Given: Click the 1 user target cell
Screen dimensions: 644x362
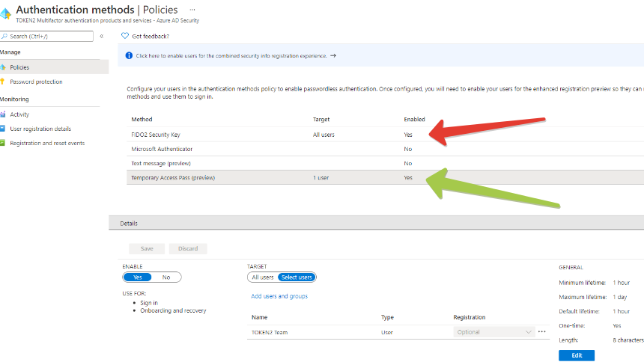Looking at the screenshot, I should [321, 178].
